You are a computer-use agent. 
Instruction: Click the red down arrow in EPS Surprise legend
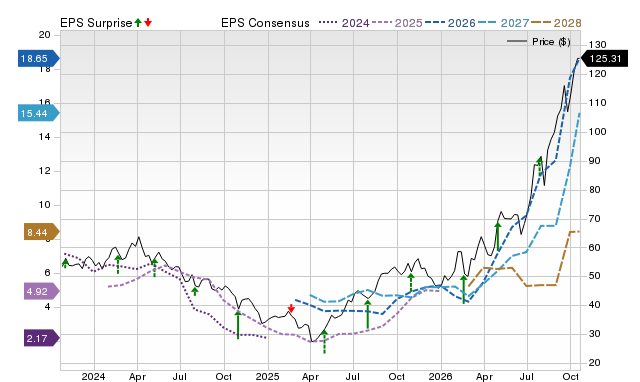pyautogui.click(x=148, y=22)
